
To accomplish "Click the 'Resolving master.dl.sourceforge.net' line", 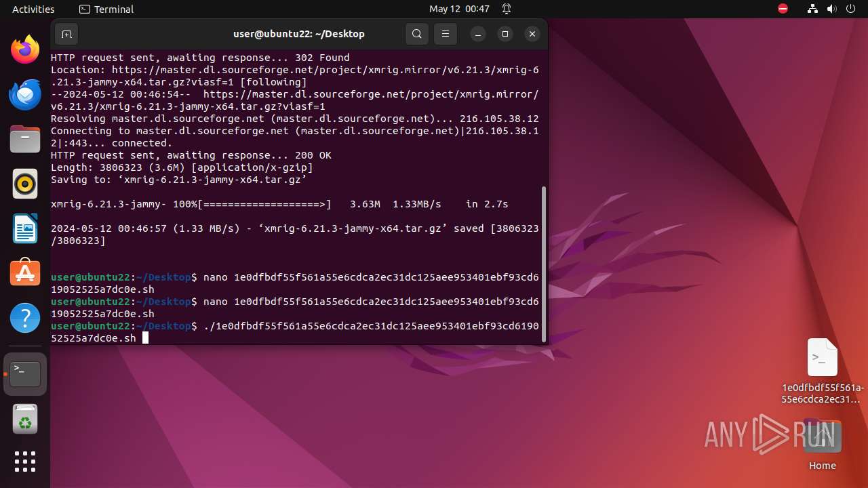I will pos(295,119).
